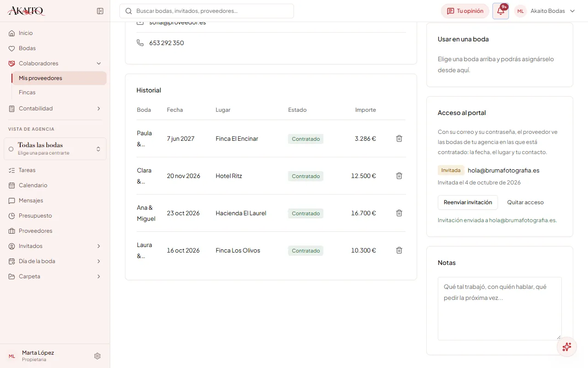Viewport: 588px width, 368px height.
Task: Delete the Finca Los Olivos history row
Action: pos(399,250)
